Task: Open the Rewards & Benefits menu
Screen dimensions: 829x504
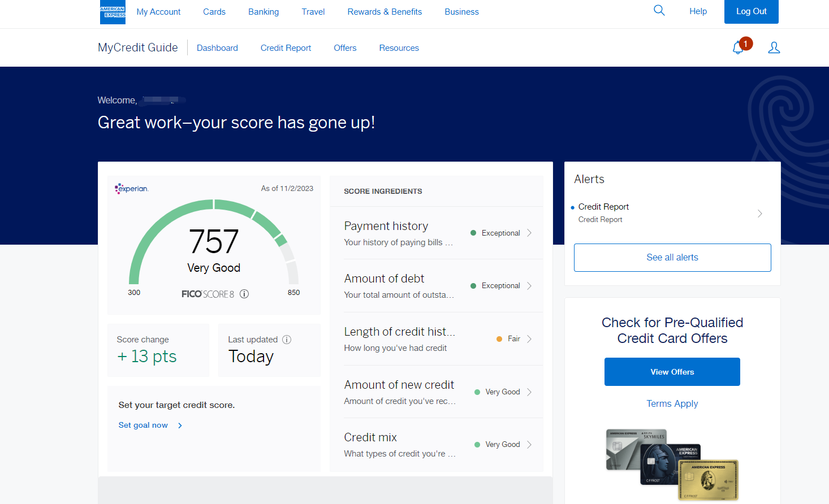Action: coord(385,12)
